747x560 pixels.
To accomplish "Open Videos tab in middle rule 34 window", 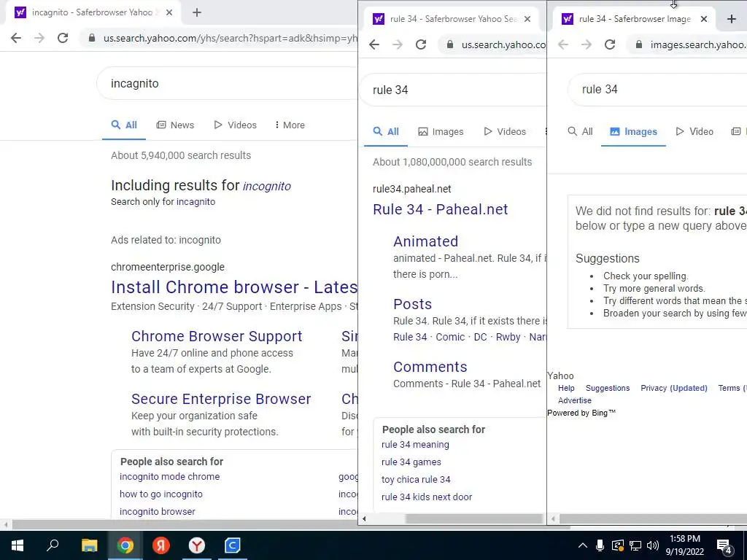I will tap(505, 132).
